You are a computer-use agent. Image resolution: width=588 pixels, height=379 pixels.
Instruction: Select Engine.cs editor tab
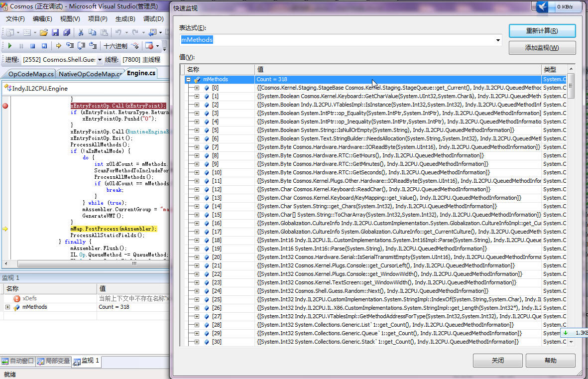click(141, 73)
